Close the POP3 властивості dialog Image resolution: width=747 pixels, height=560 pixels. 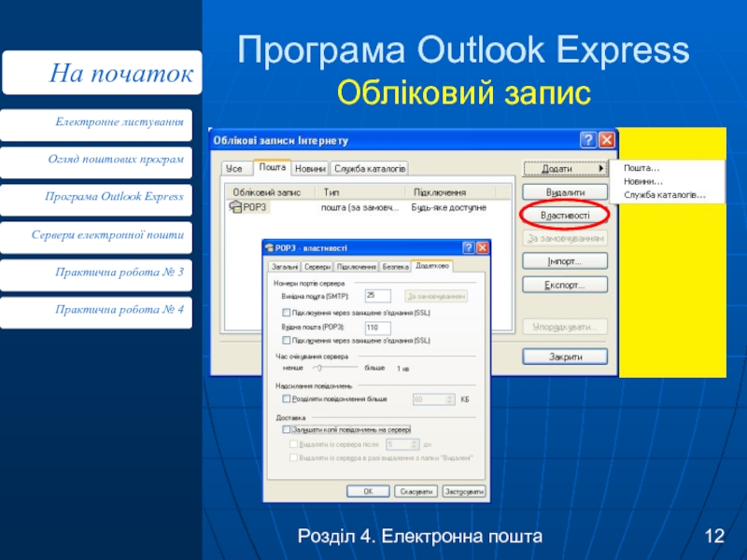pyautogui.click(x=482, y=247)
